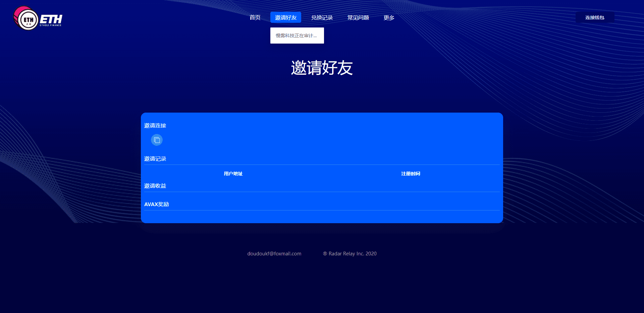This screenshot has width=644, height=313.
Task: Select the 邀请好友 navigation tab
Action: pos(286,17)
